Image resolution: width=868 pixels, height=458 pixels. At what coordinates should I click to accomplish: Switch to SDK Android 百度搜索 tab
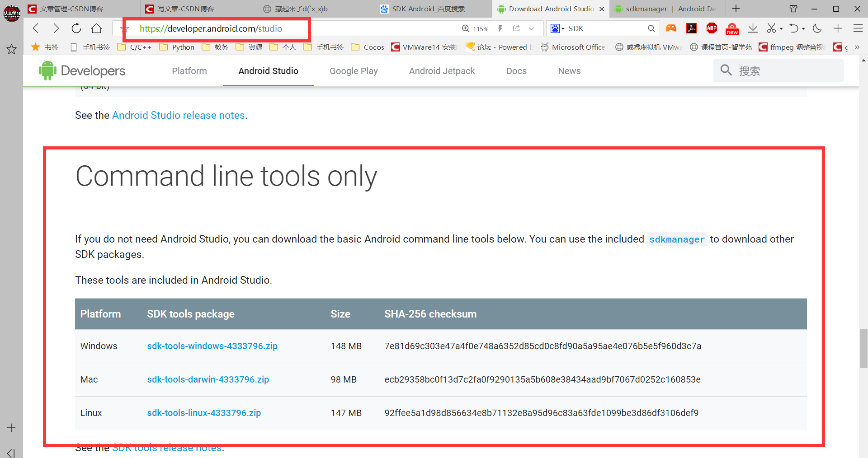[x=433, y=9]
